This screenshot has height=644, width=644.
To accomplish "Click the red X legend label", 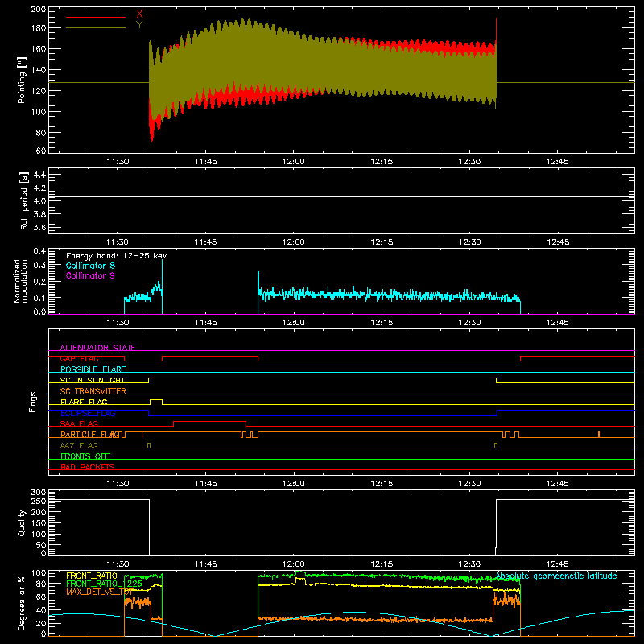I will [139, 14].
